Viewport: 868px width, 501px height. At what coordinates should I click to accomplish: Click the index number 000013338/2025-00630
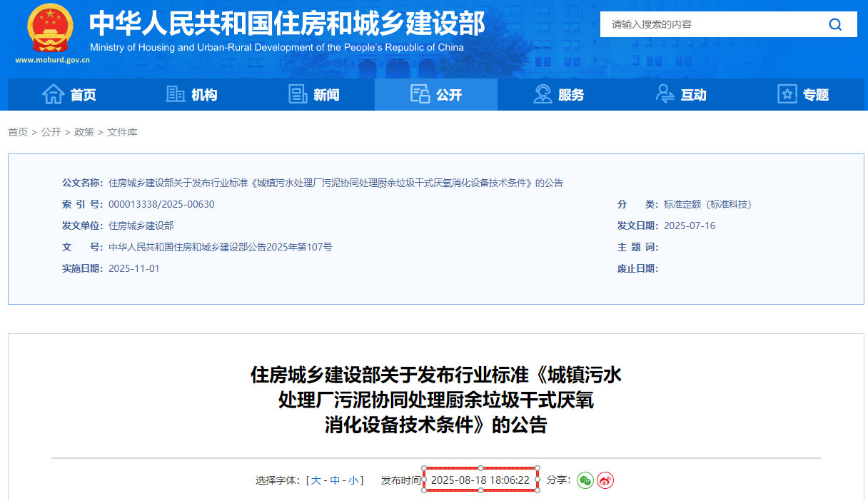coord(161,204)
